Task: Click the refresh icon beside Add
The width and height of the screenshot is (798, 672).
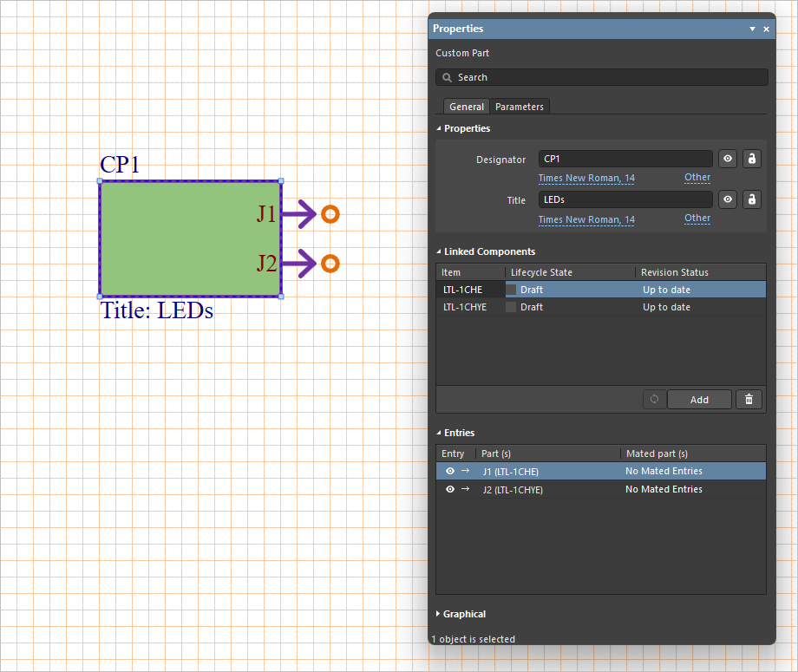Action: 654,400
